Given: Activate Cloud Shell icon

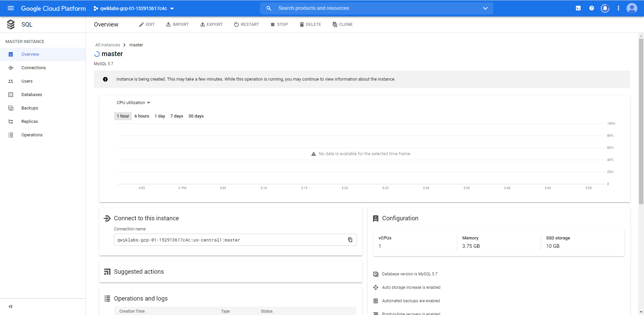Looking at the screenshot, I should pyautogui.click(x=578, y=8).
